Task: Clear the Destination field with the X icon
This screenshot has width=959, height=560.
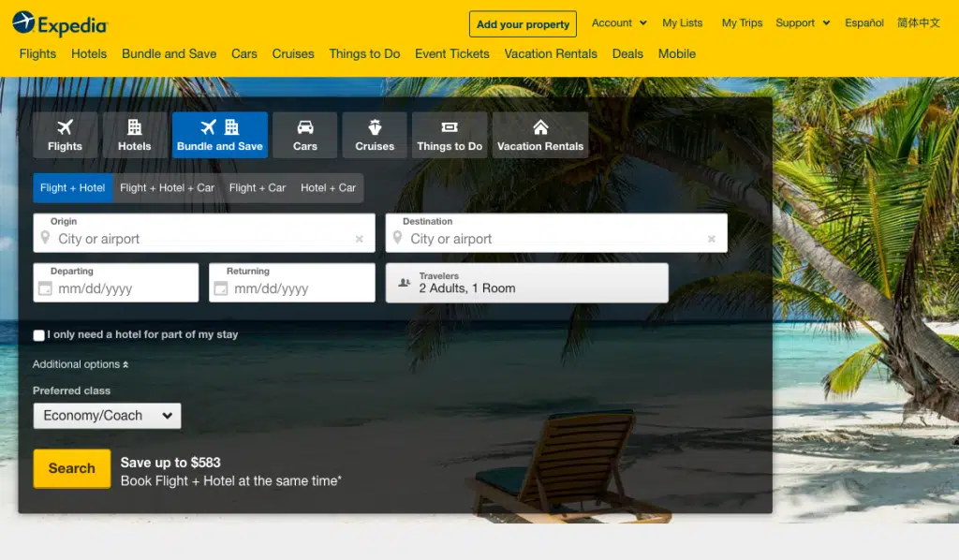Action: pyautogui.click(x=711, y=240)
